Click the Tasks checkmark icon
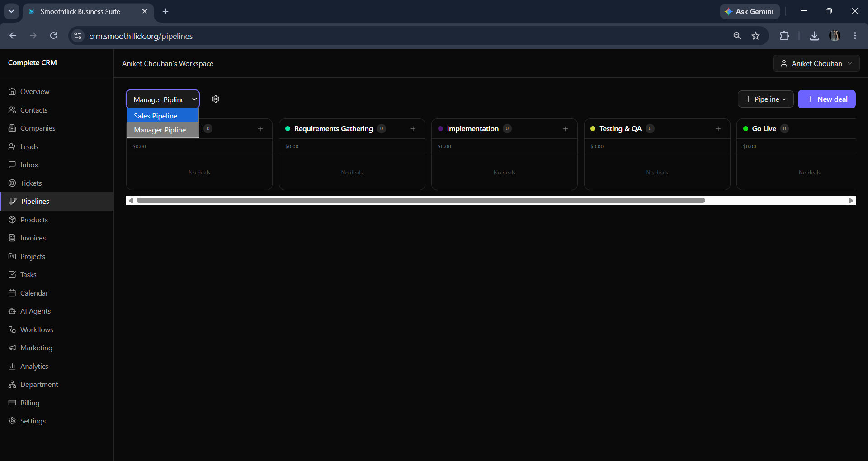This screenshot has width=868, height=461. coord(12,274)
